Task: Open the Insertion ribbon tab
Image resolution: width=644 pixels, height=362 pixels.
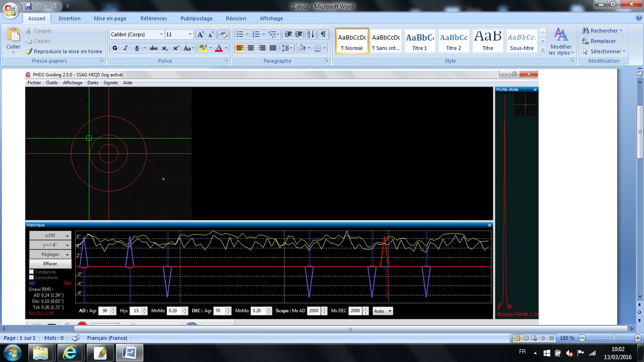Action: click(x=69, y=18)
